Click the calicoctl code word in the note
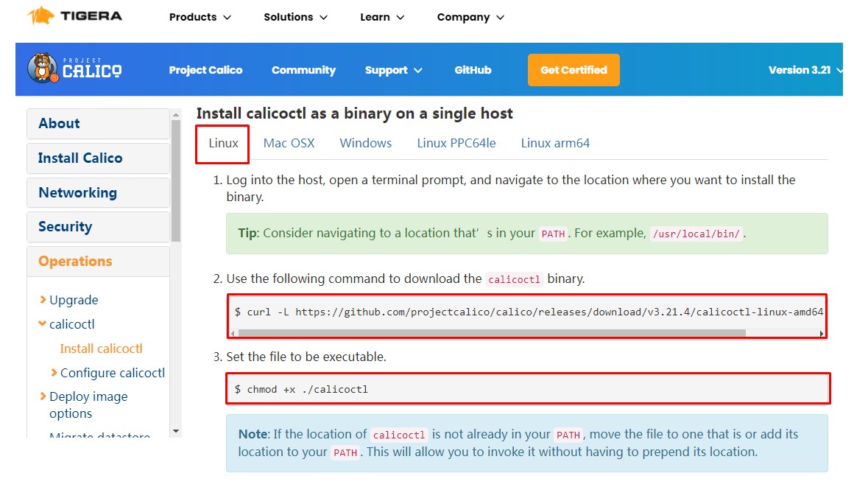Image resolution: width=868 pixels, height=490 pixels. [398, 435]
